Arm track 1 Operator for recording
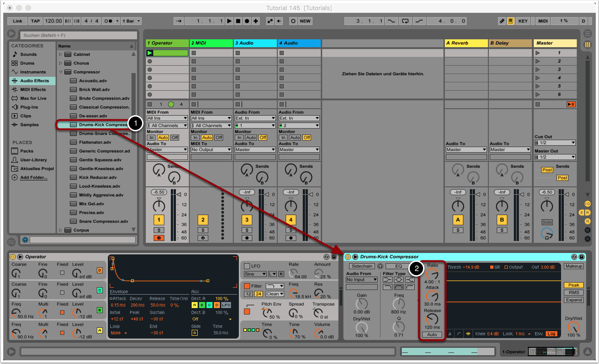The image size is (599, 364). (x=159, y=238)
